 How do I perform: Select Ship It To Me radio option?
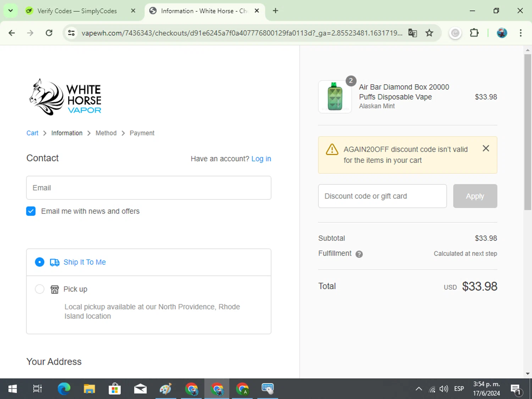(40, 262)
